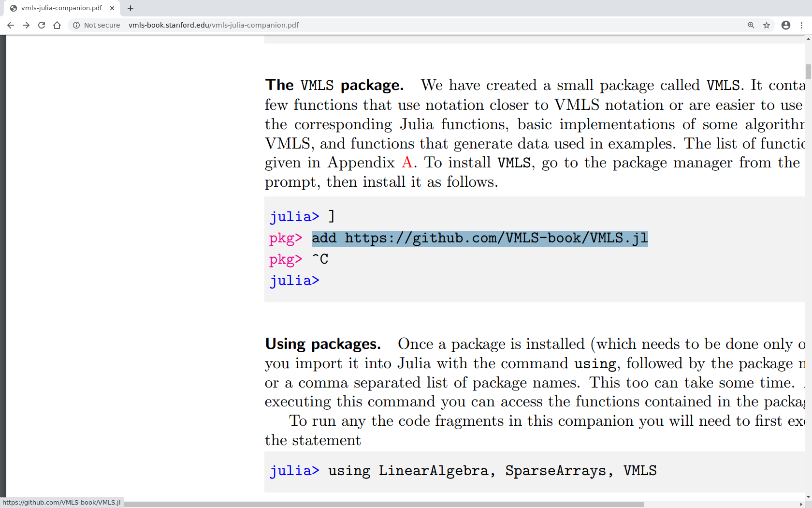Screen dimensions: 812x508
Task: Open the user profile icon
Action: (786, 25)
